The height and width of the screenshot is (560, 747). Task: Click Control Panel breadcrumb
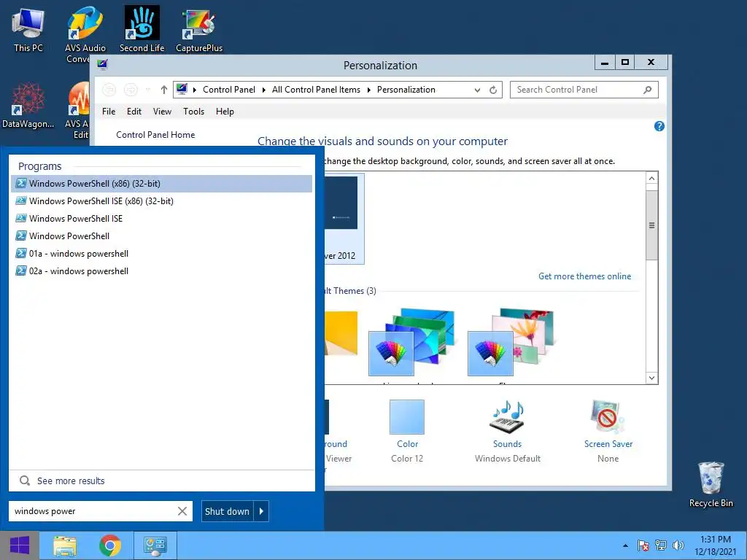[228, 90]
